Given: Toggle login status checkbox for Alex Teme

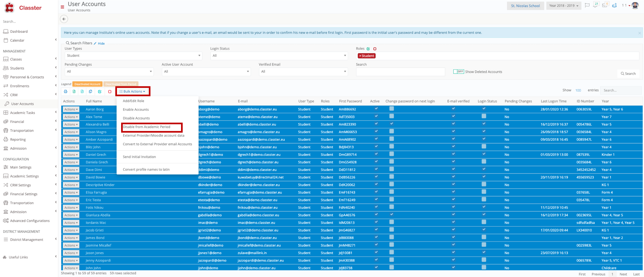Looking at the screenshot, I should pos(484,116).
